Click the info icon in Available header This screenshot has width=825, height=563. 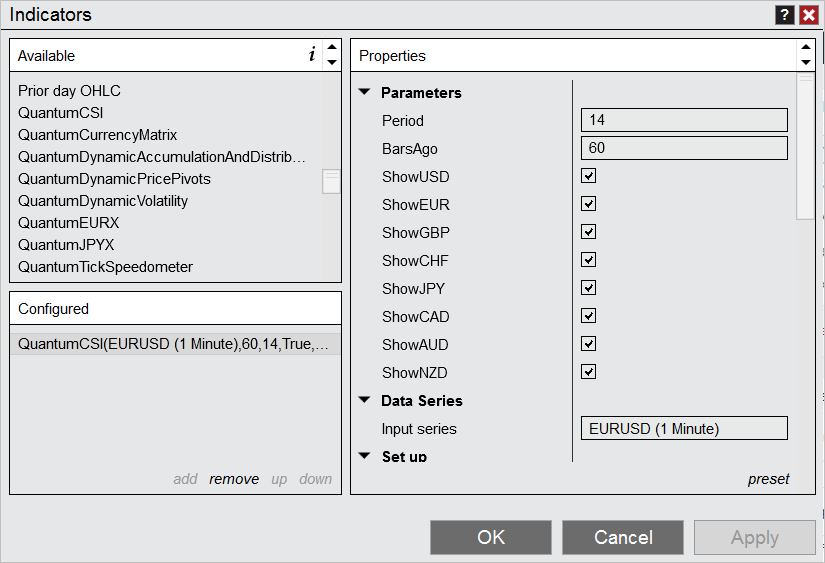312,54
